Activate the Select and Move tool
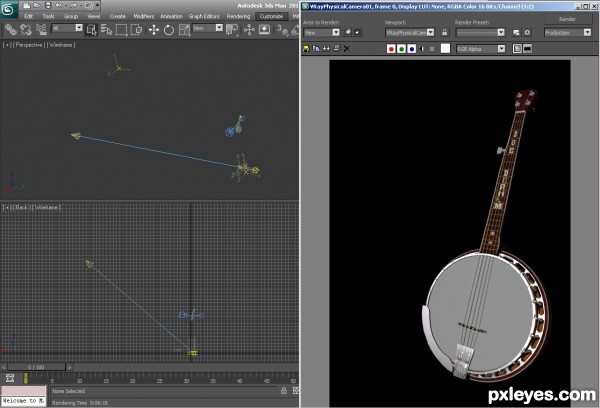Image resolution: width=600 pixels, height=408 pixels. [x=154, y=29]
